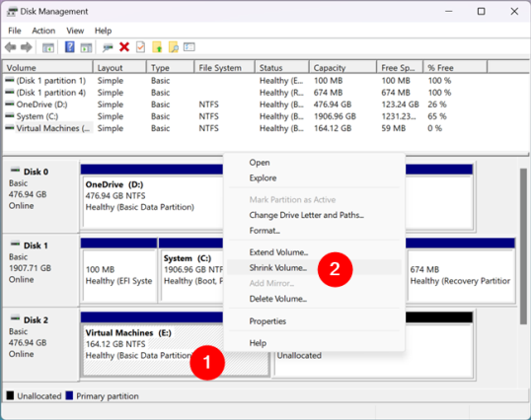Select the Disk 1 label panel
The height and width of the screenshot is (420, 531).
[40, 270]
